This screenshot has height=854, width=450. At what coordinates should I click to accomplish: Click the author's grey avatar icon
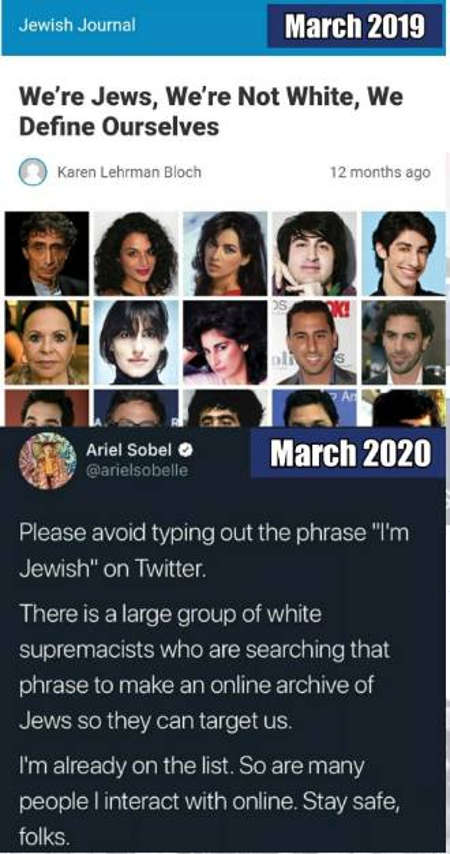point(33,172)
